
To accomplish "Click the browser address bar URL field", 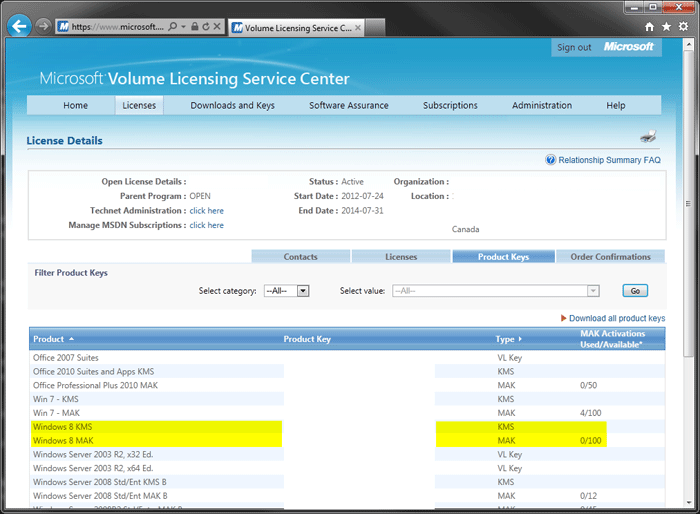I will pos(112,26).
